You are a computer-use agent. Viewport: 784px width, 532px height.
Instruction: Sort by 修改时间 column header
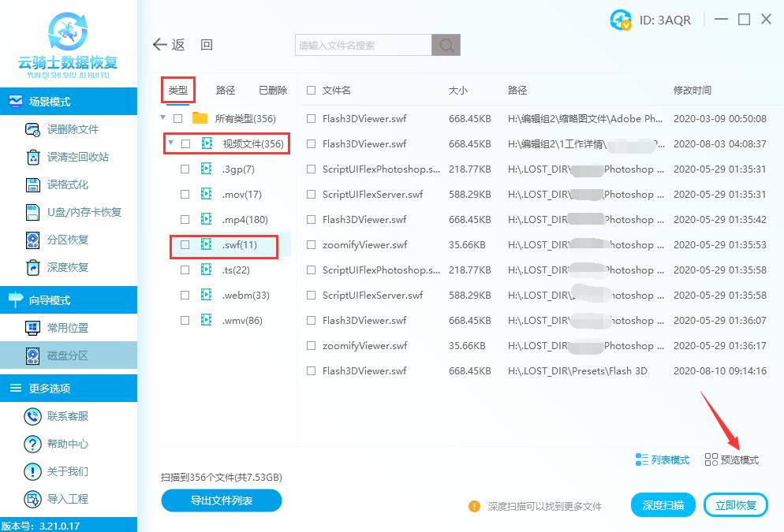point(693,91)
